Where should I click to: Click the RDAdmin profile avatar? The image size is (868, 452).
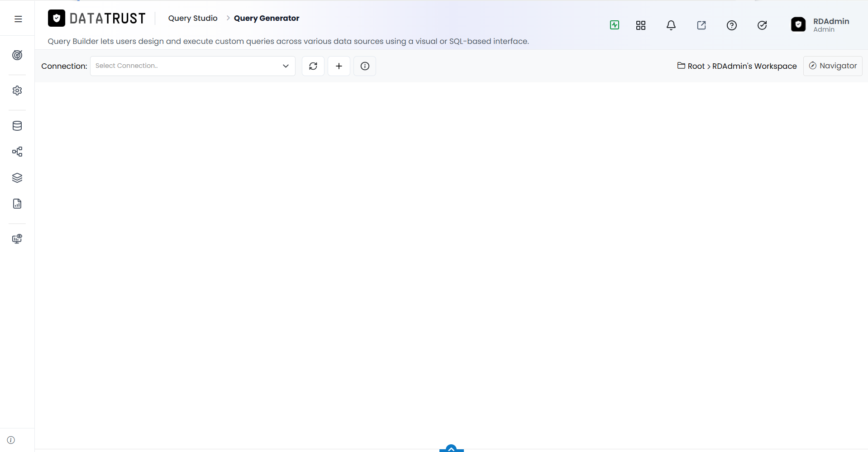point(798,24)
